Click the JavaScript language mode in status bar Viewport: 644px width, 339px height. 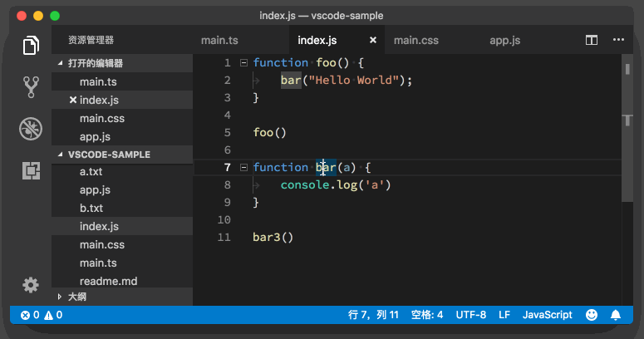click(547, 315)
